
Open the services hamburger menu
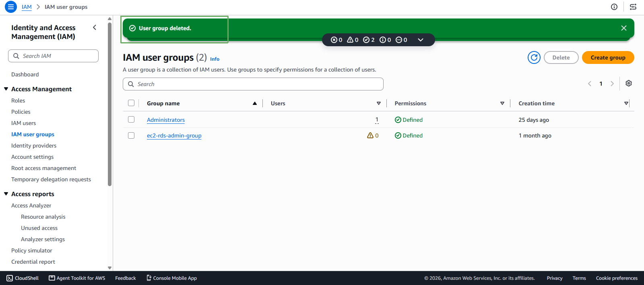(x=11, y=7)
